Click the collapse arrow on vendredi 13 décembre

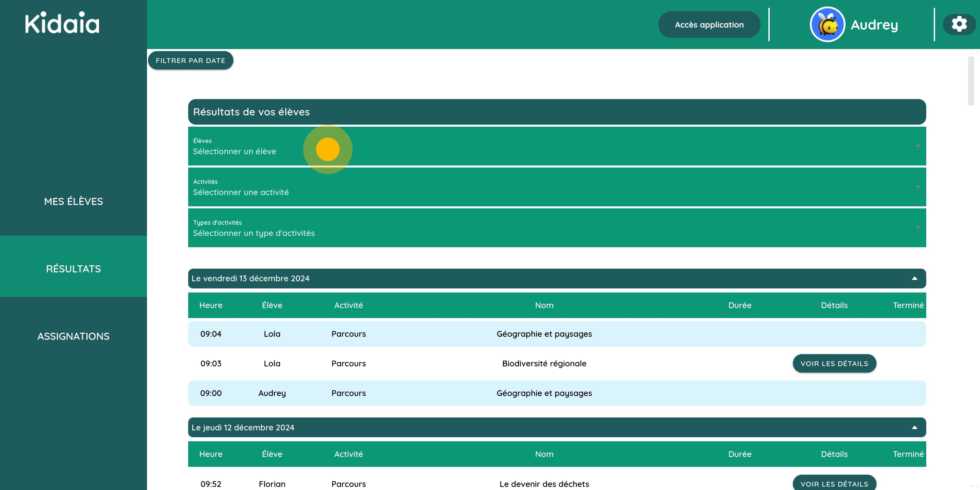click(x=915, y=278)
